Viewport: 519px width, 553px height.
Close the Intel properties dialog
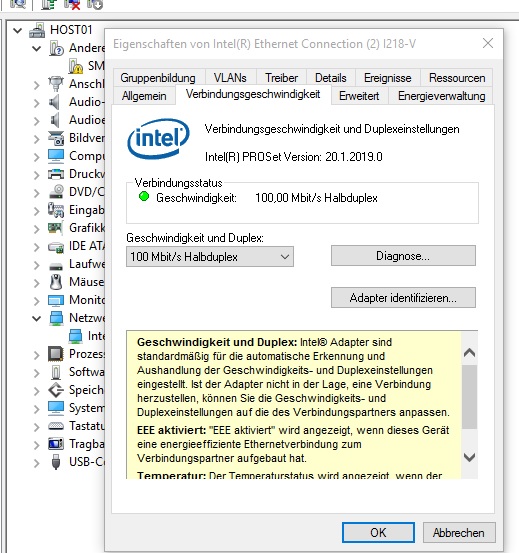click(x=488, y=43)
